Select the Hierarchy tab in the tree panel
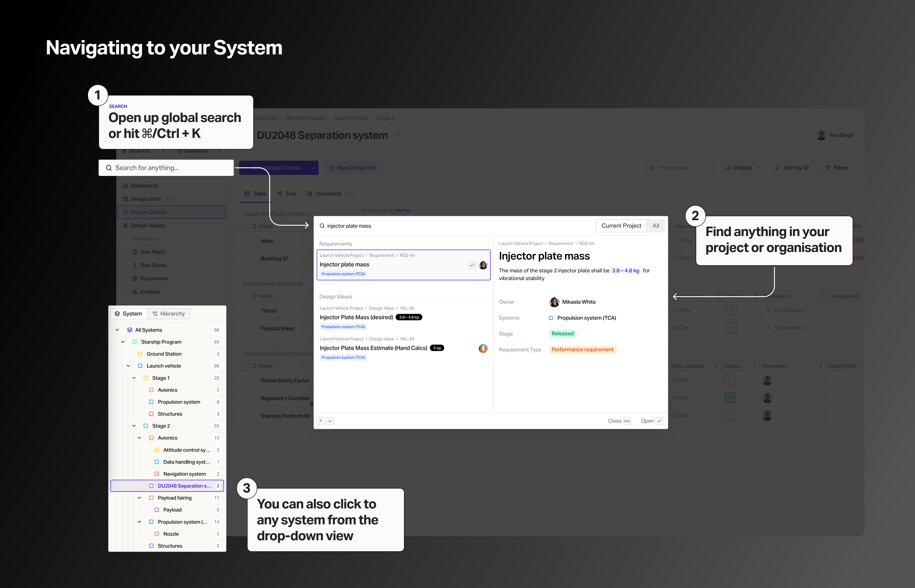The width and height of the screenshot is (915, 588). click(x=169, y=313)
